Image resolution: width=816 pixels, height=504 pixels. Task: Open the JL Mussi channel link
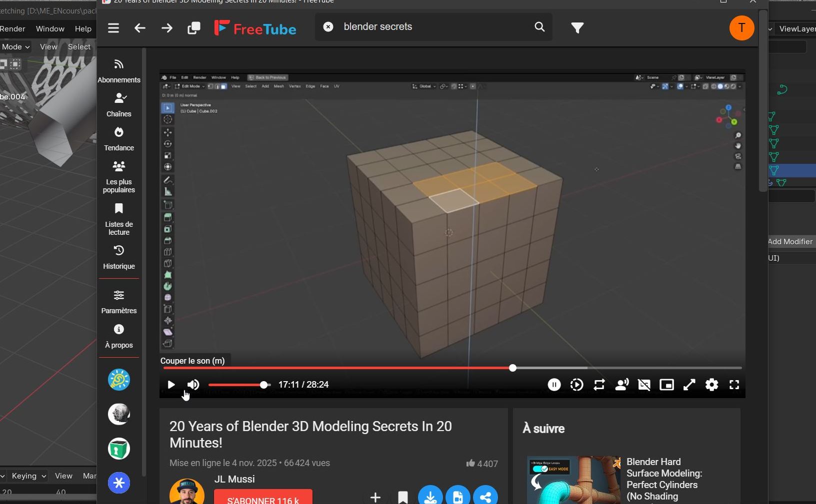[x=234, y=479]
